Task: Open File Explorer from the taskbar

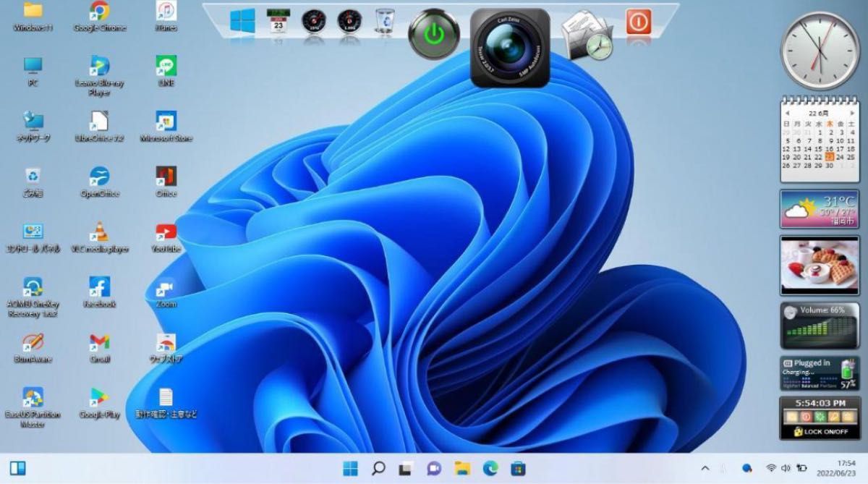Action: (461, 469)
